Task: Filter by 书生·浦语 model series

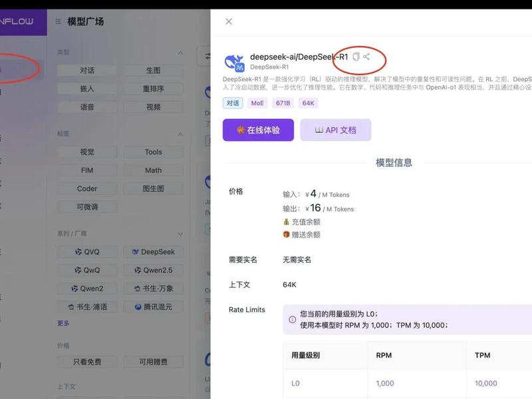Action: pos(87,307)
